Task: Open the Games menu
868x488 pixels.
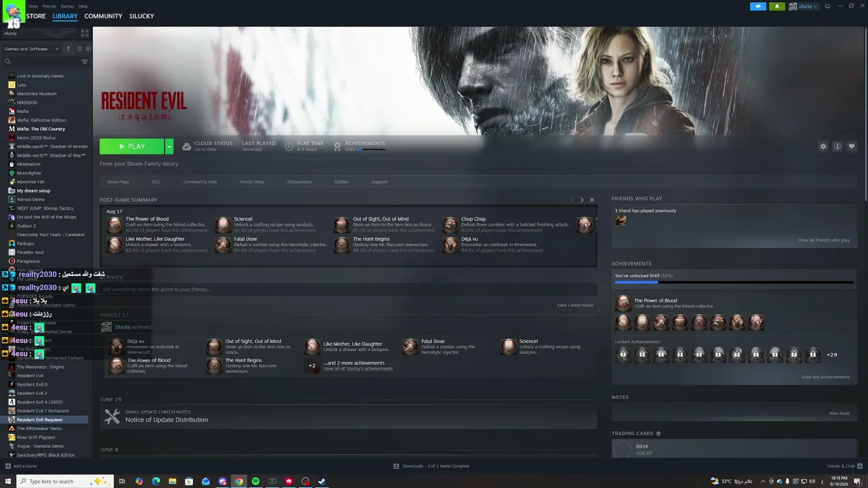Action: click(67, 6)
